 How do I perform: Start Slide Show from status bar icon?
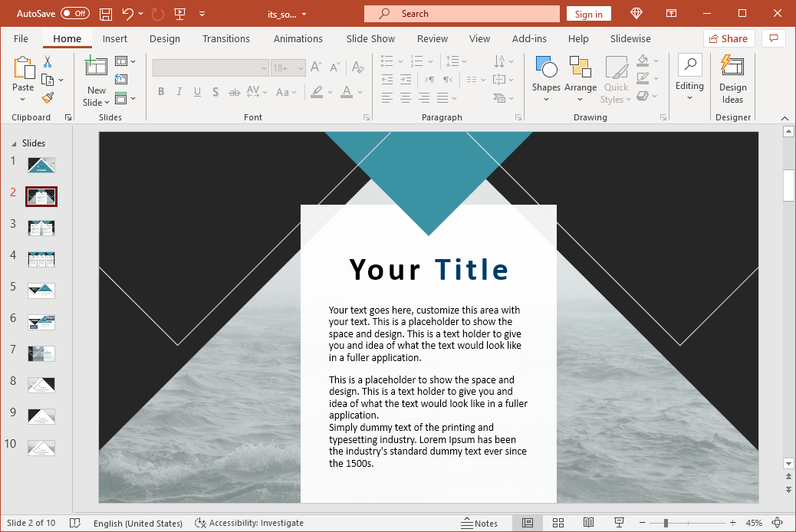(x=619, y=523)
